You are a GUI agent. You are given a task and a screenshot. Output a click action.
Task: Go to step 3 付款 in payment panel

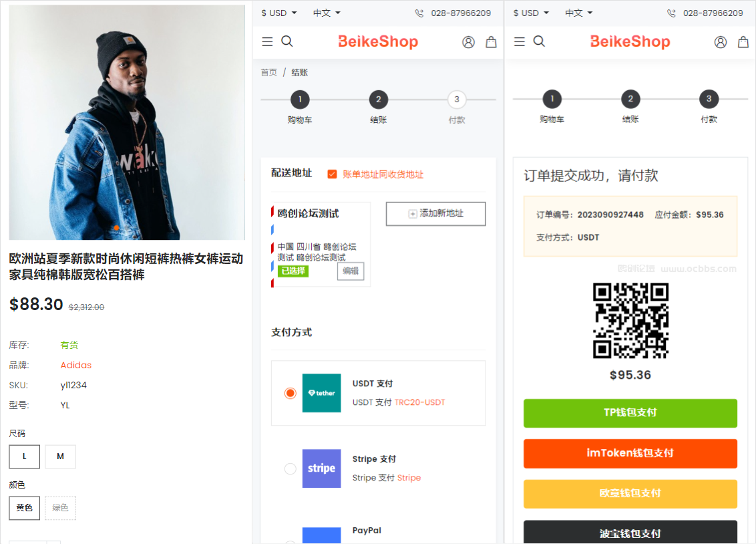pyautogui.click(x=709, y=100)
